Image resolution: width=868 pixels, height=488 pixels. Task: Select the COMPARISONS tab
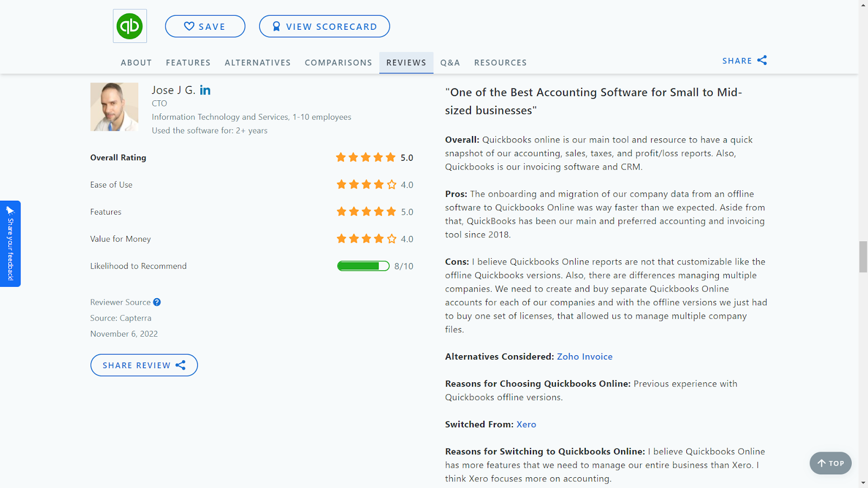click(339, 62)
